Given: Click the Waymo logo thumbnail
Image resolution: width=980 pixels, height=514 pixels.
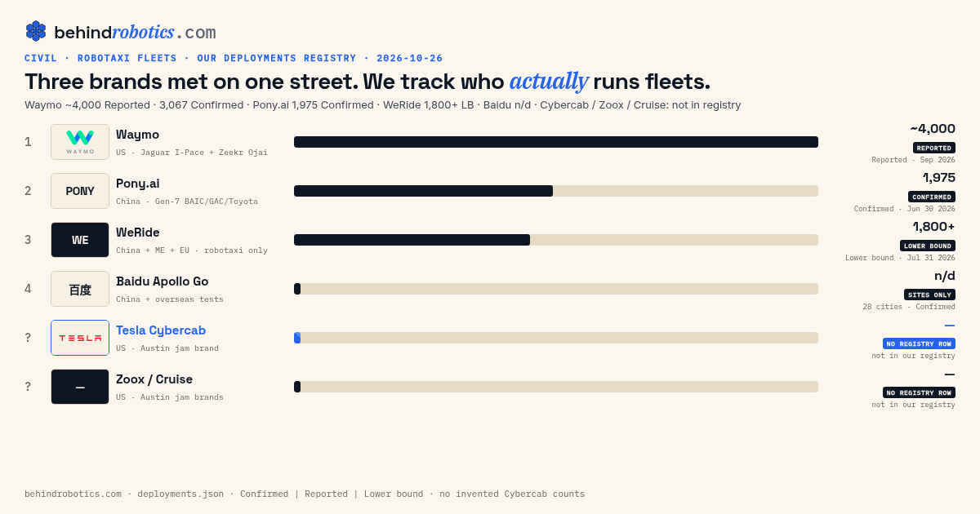Looking at the screenshot, I should pyautogui.click(x=80, y=142).
